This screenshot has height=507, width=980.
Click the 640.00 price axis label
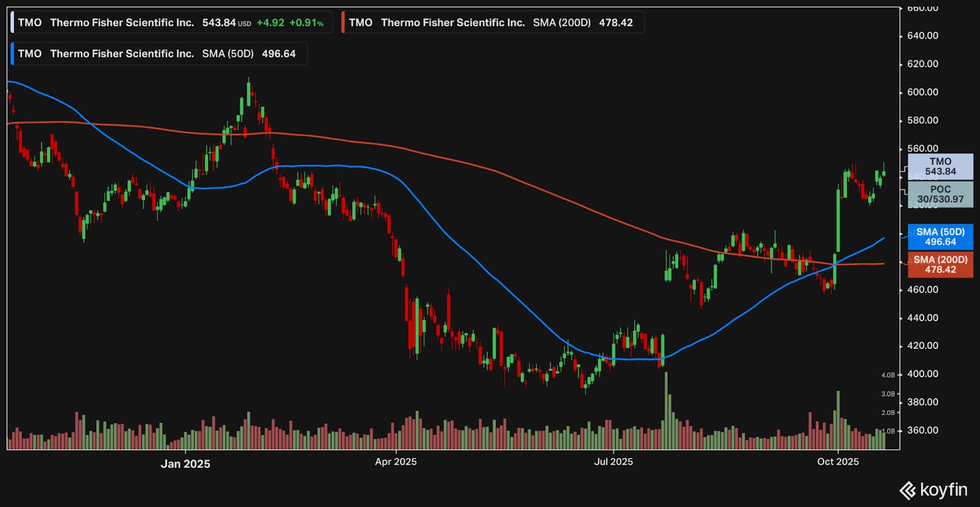(x=922, y=36)
